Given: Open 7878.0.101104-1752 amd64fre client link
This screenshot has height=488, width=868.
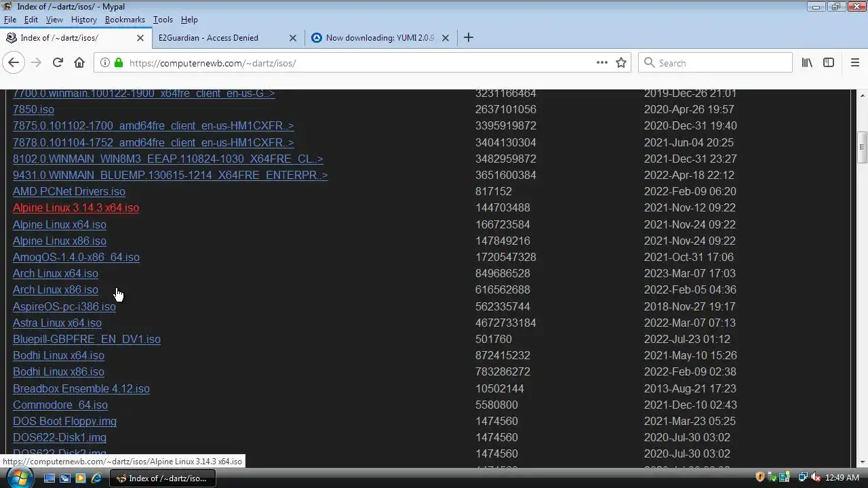Looking at the screenshot, I should click(x=153, y=142).
